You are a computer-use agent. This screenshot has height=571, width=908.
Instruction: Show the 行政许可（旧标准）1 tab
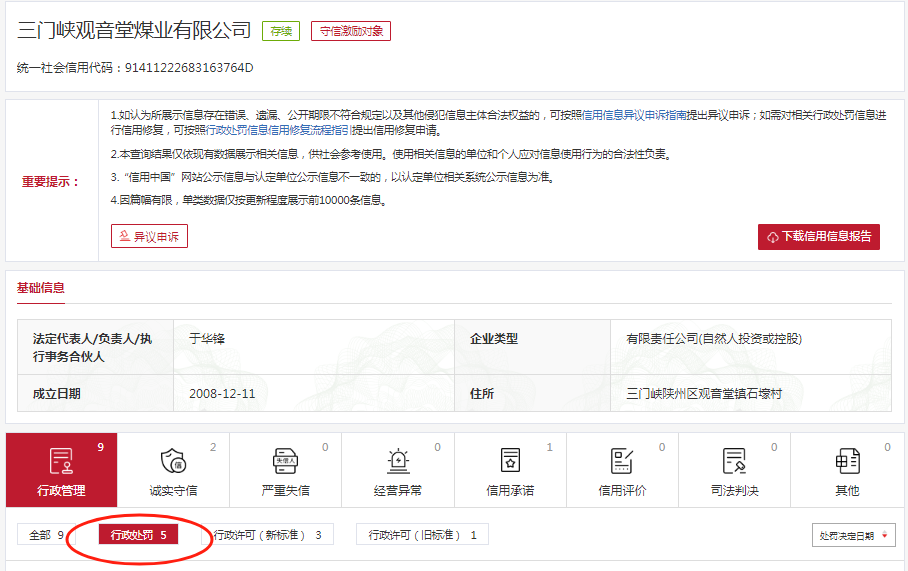coord(422,535)
